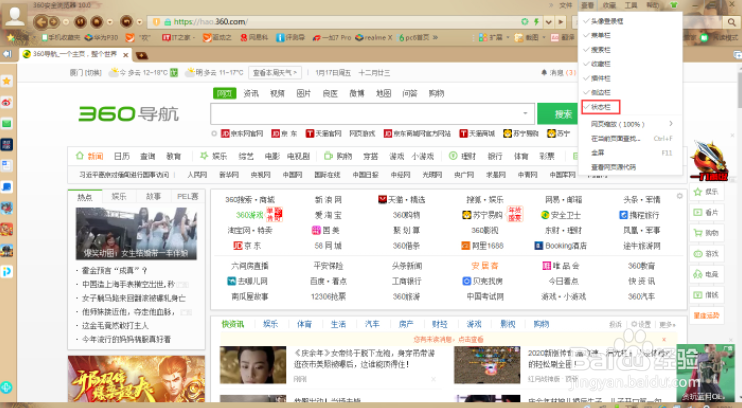The height and width of the screenshot is (408, 742).
Task: Click the green compatibility icon in address bar
Action: click(525, 22)
